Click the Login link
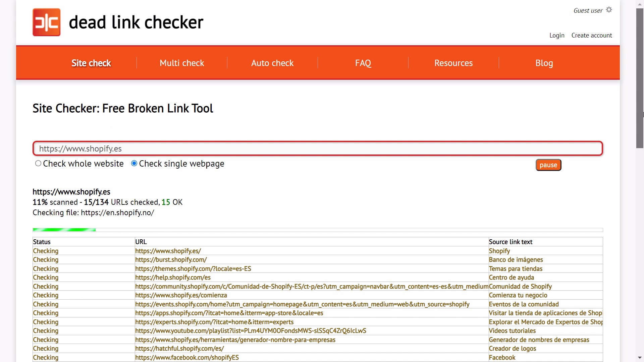The width and height of the screenshot is (644, 362). pyautogui.click(x=557, y=35)
